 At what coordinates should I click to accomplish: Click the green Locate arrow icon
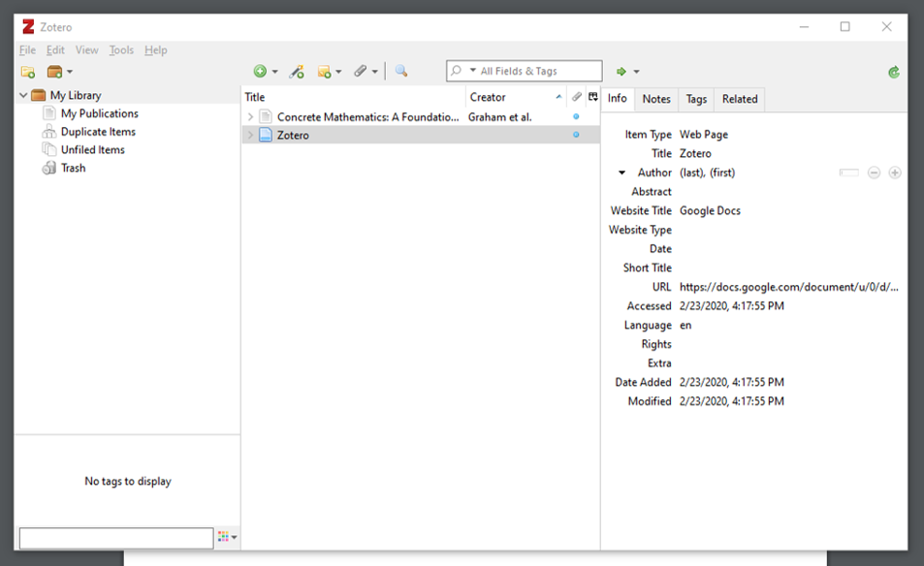(x=621, y=72)
